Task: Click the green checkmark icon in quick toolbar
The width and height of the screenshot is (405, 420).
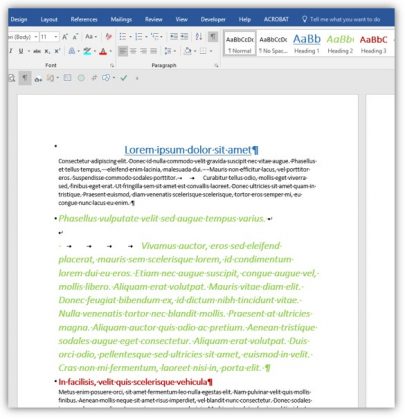Action: [124, 78]
